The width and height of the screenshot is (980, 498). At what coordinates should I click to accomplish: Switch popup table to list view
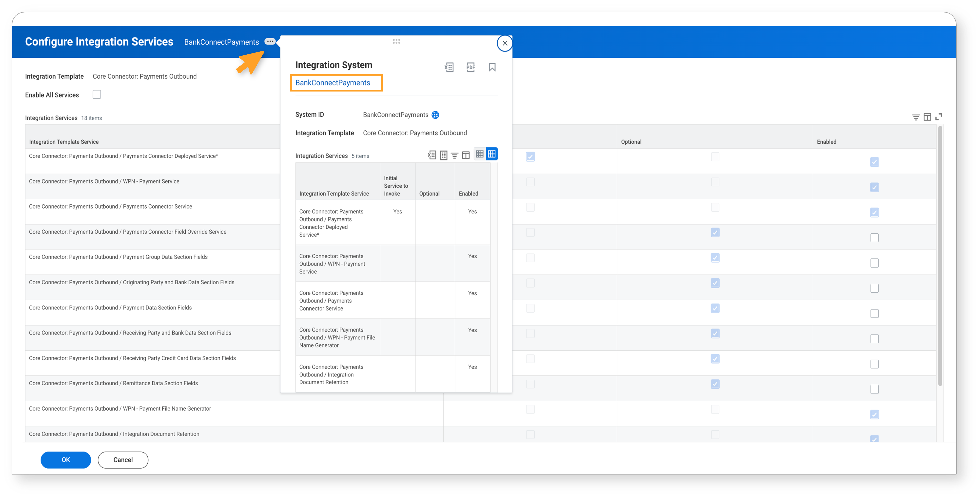479,154
